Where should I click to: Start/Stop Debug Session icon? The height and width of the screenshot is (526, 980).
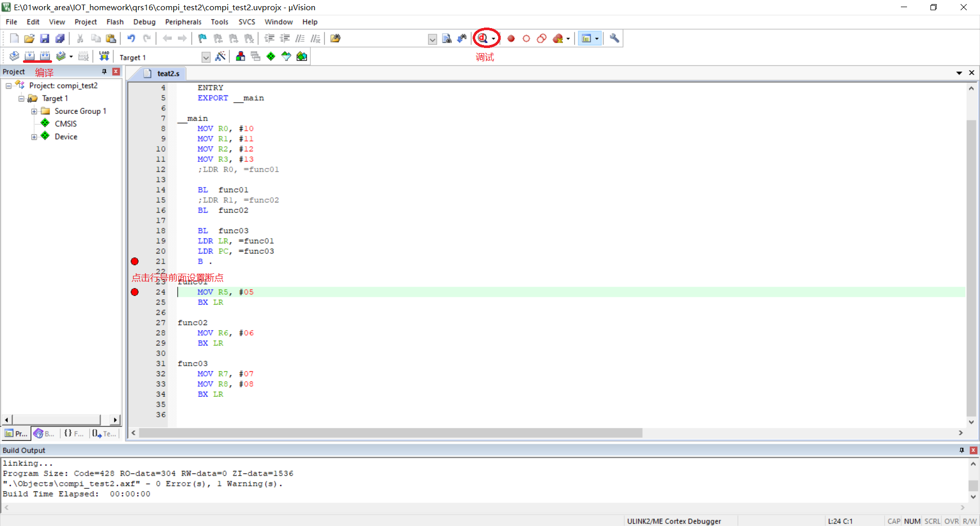pos(483,38)
